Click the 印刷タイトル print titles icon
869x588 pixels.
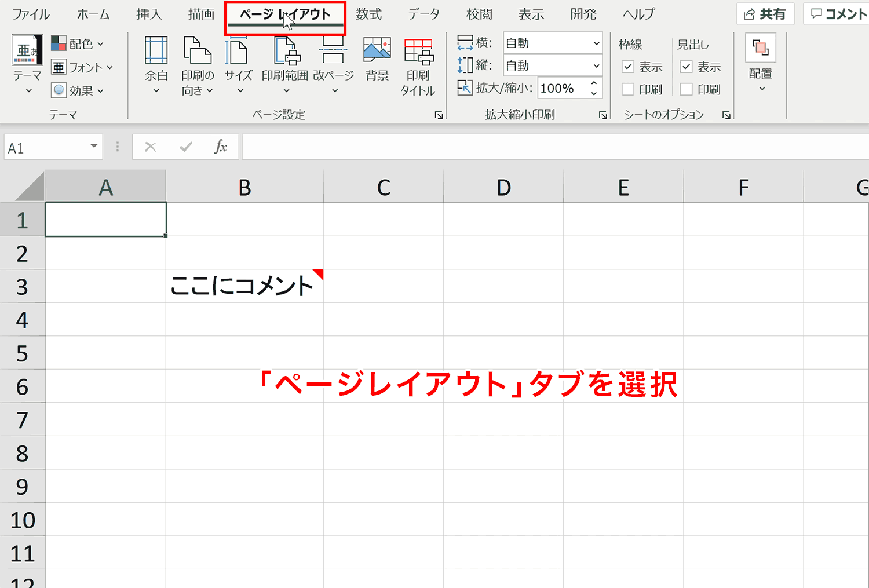418,52
